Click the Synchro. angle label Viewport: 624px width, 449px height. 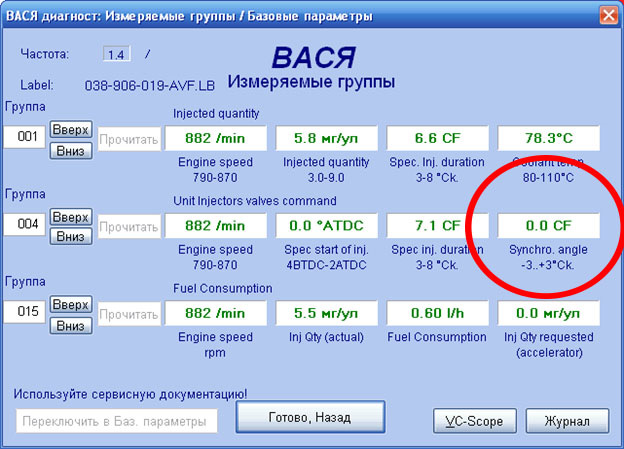point(548,250)
